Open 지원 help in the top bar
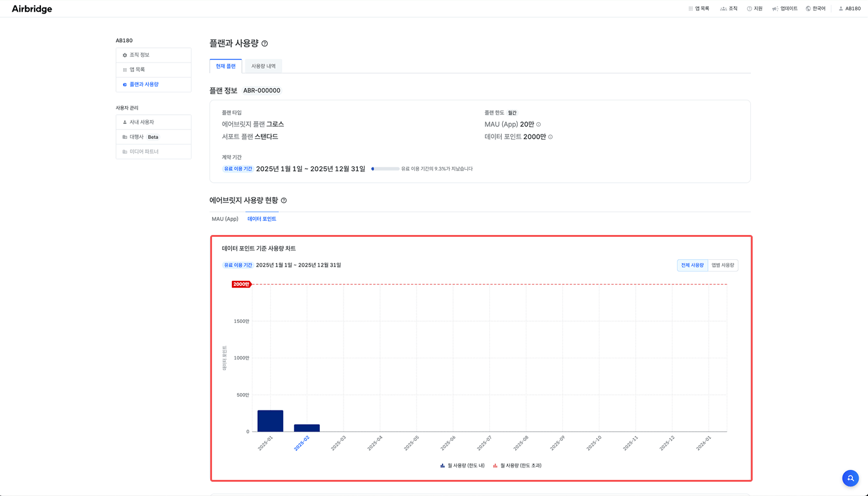Screen dimensions: 868x496 point(755,9)
